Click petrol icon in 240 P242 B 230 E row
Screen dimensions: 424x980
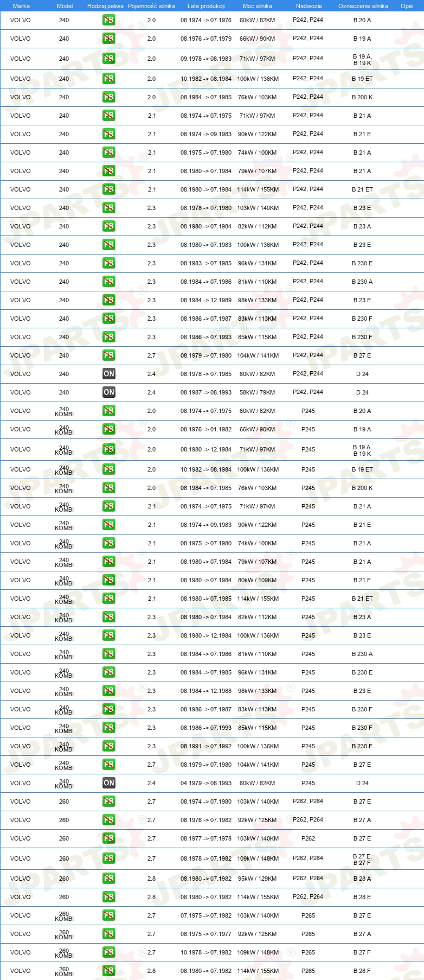coord(109,263)
